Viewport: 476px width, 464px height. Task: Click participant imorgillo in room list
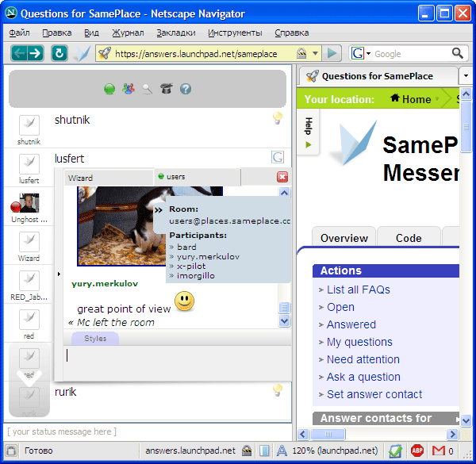(196, 276)
